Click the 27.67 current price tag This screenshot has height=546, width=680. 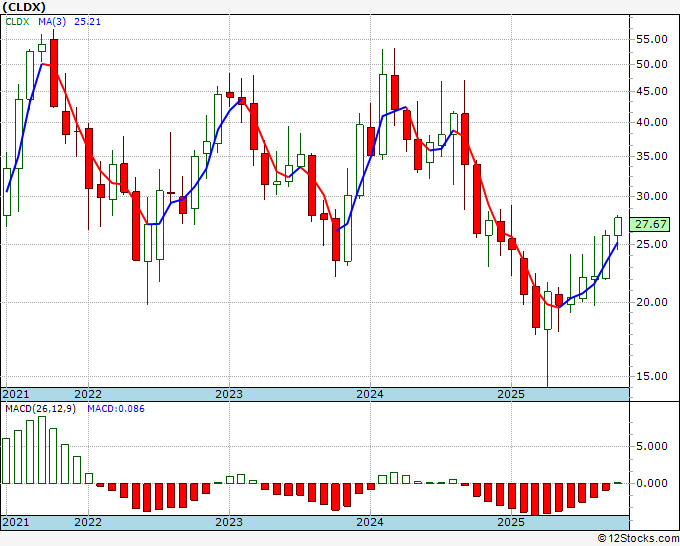(651, 226)
